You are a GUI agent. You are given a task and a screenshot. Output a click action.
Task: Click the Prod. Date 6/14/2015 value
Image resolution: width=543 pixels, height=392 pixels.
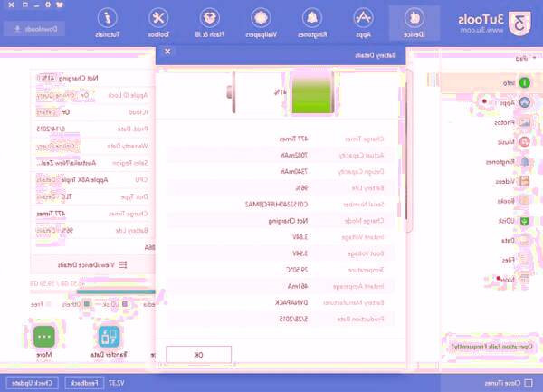[51, 129]
